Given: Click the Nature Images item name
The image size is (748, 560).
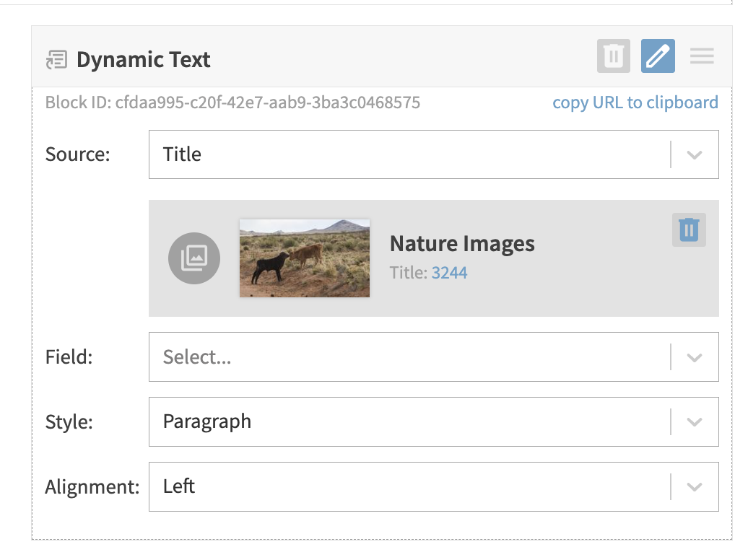Looking at the screenshot, I should (462, 244).
